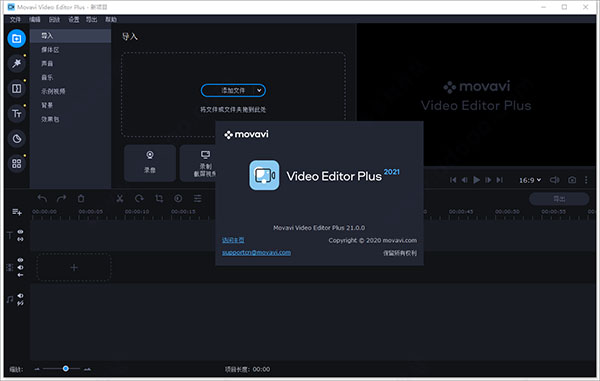Step back one frame in preview

(465, 180)
